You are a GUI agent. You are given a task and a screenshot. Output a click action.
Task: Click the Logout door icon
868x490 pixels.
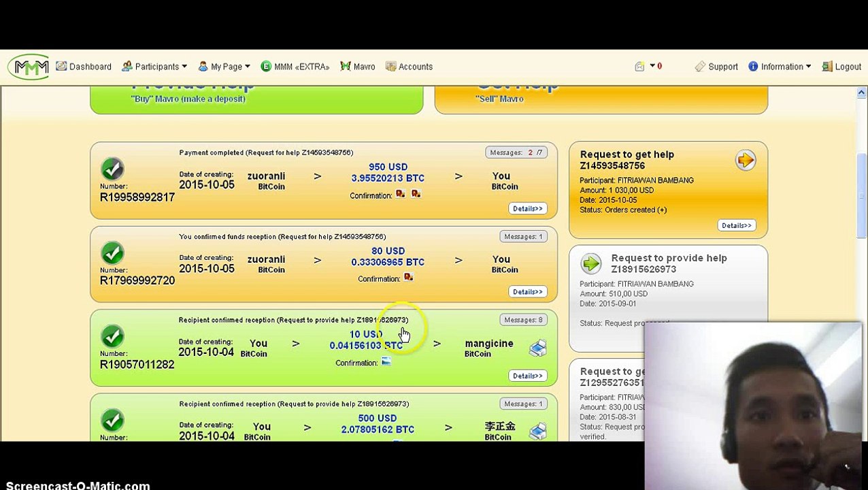tap(827, 66)
